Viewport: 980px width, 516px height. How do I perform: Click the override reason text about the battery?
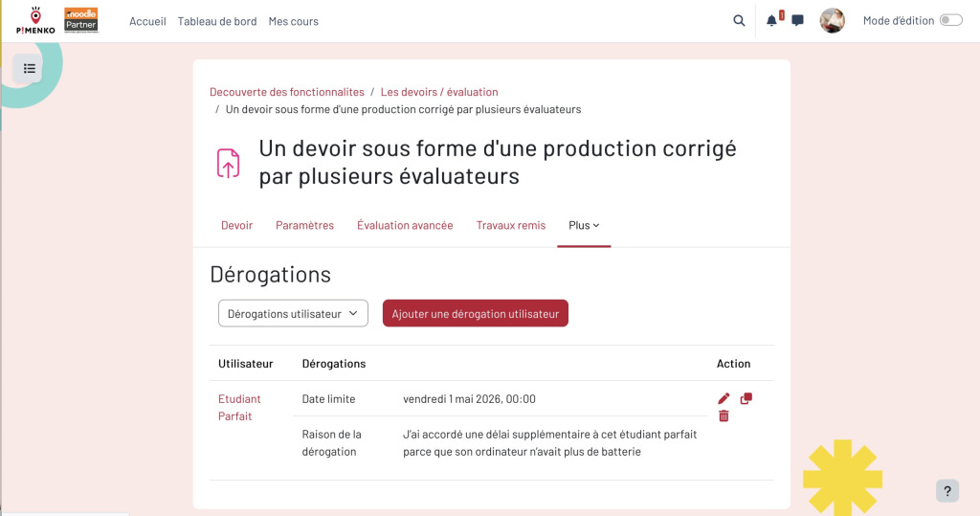tap(550, 443)
